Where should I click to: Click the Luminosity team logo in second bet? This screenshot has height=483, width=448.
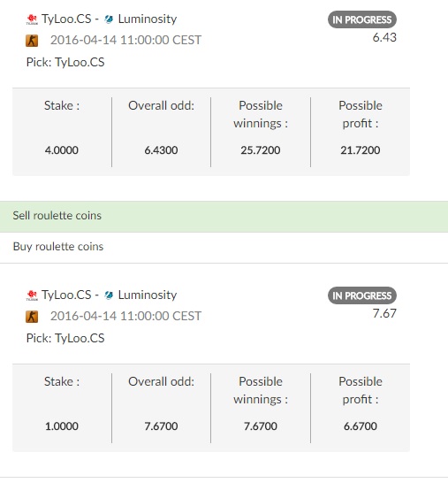click(x=109, y=295)
